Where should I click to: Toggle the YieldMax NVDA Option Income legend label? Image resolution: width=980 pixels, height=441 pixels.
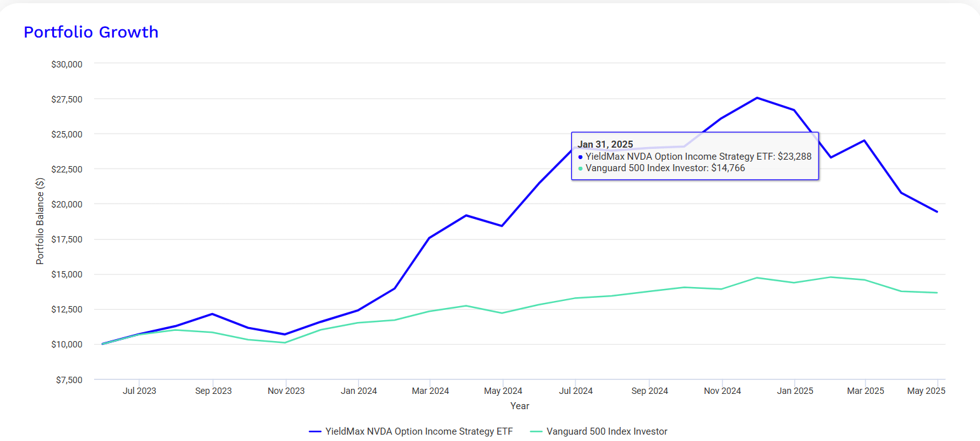tap(418, 431)
